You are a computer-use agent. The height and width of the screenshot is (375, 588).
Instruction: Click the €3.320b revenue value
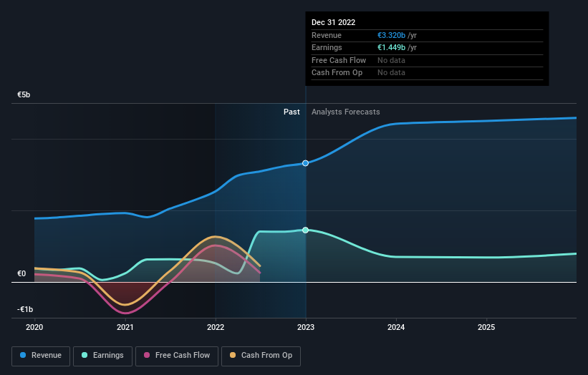pos(391,35)
